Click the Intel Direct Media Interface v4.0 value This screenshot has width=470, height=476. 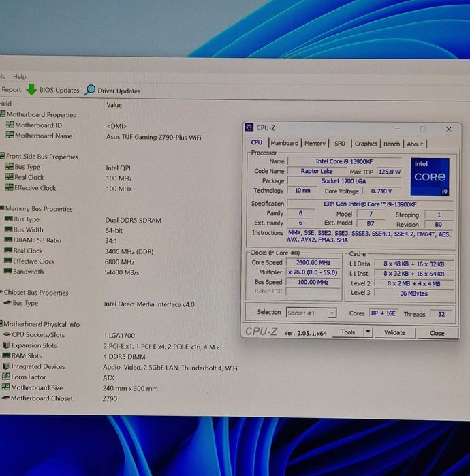149,304
